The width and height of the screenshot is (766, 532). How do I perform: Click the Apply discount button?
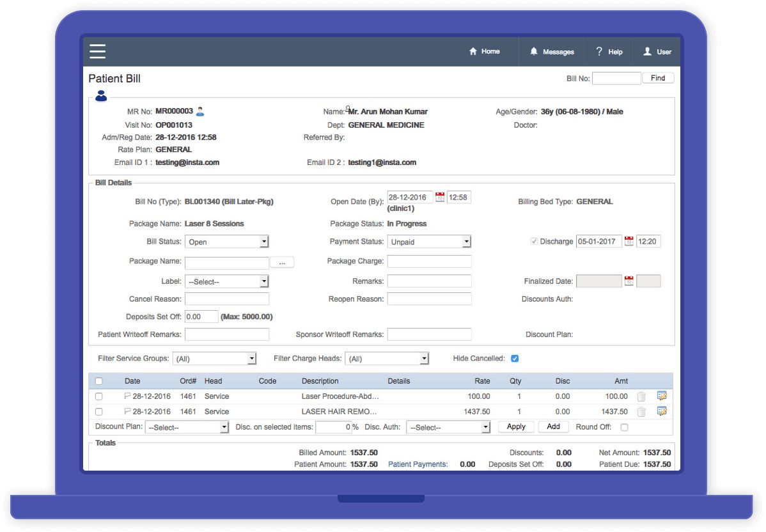click(x=516, y=427)
